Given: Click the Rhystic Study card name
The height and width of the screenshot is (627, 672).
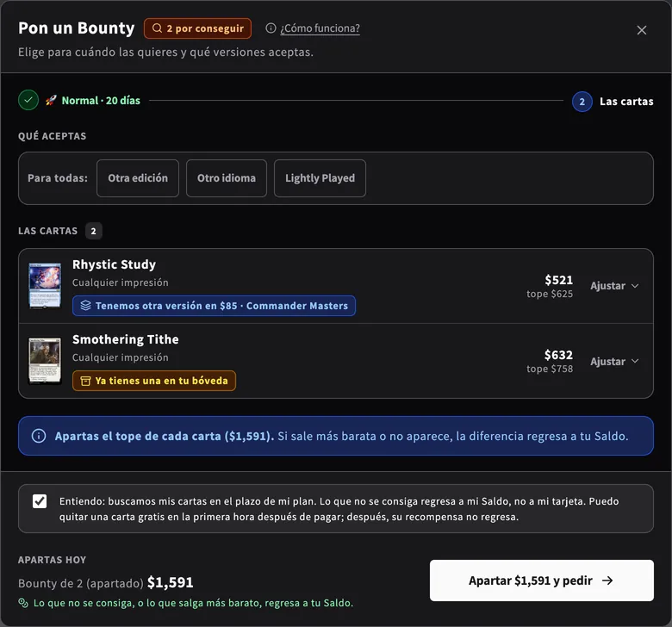Looking at the screenshot, I should click(x=114, y=264).
